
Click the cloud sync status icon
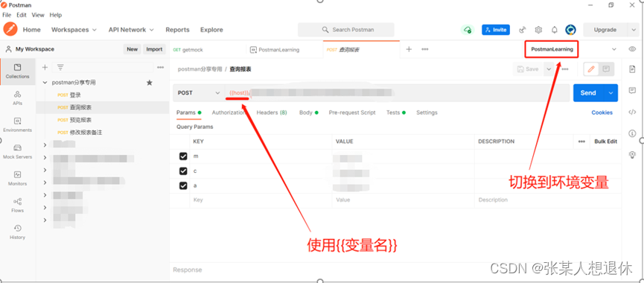[467, 30]
